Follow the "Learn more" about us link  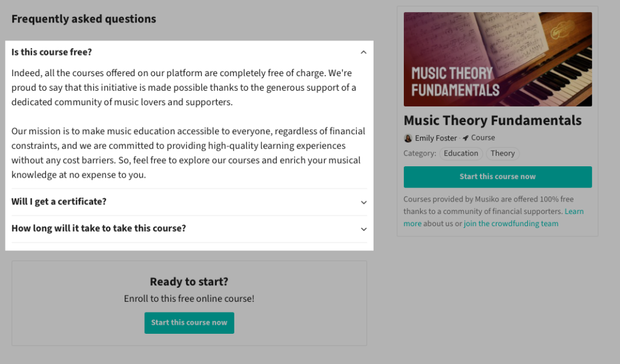(x=573, y=212)
